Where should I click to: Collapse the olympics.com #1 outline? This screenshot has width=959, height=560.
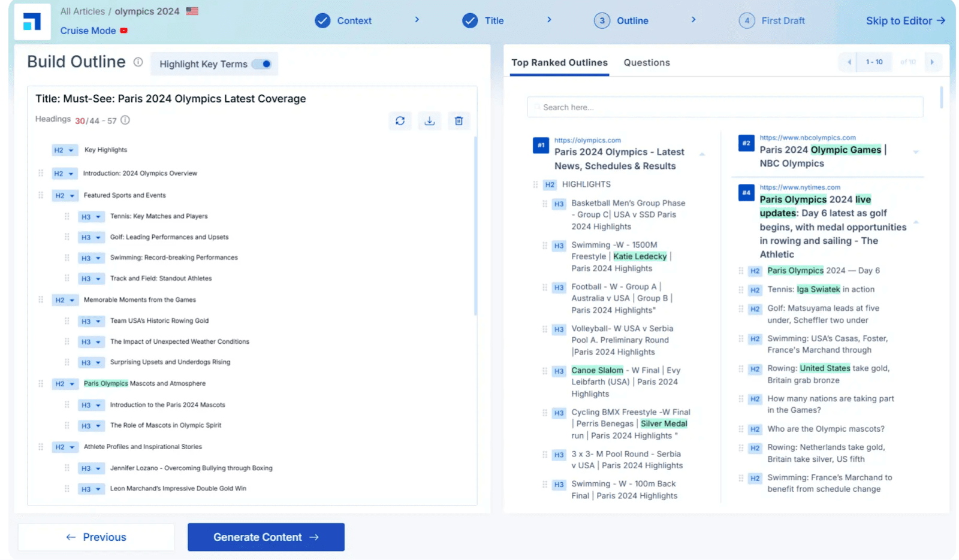[702, 155]
